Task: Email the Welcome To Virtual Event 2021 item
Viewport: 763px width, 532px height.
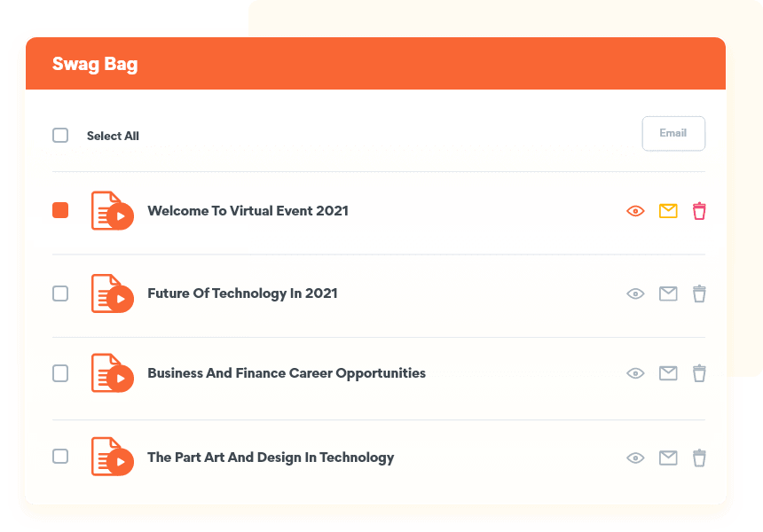Action: click(668, 211)
